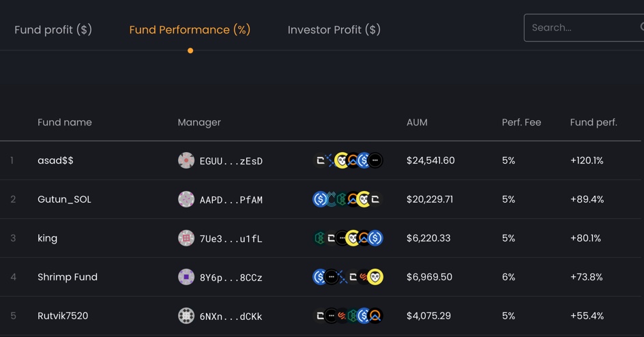This screenshot has height=337, width=644.
Task: Click the ellipsis token icon in asad$$ row
Action: point(375,160)
